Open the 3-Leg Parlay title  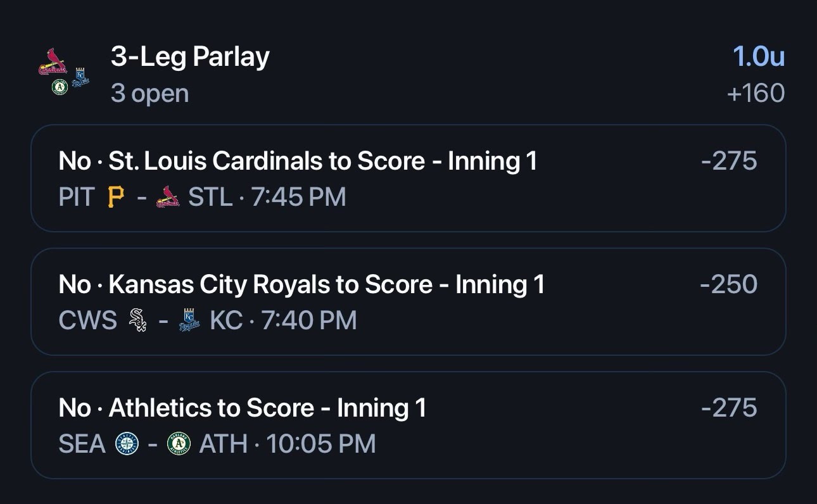[190, 57]
